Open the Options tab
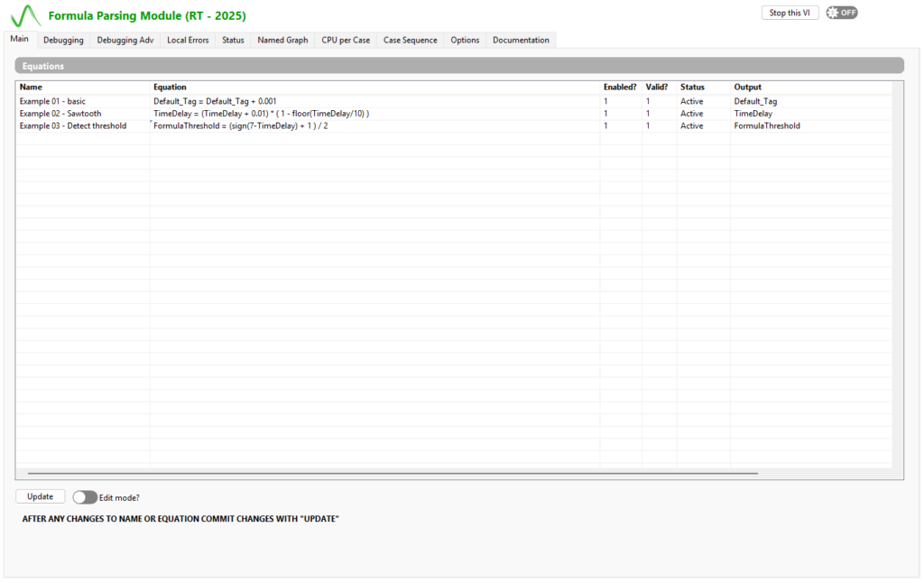Screen dimensions: 924x583 point(465,40)
